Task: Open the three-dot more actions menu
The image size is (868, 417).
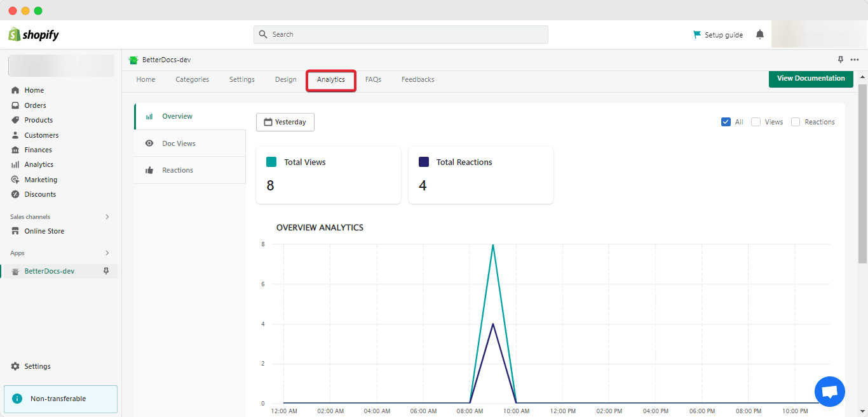Action: click(x=855, y=60)
